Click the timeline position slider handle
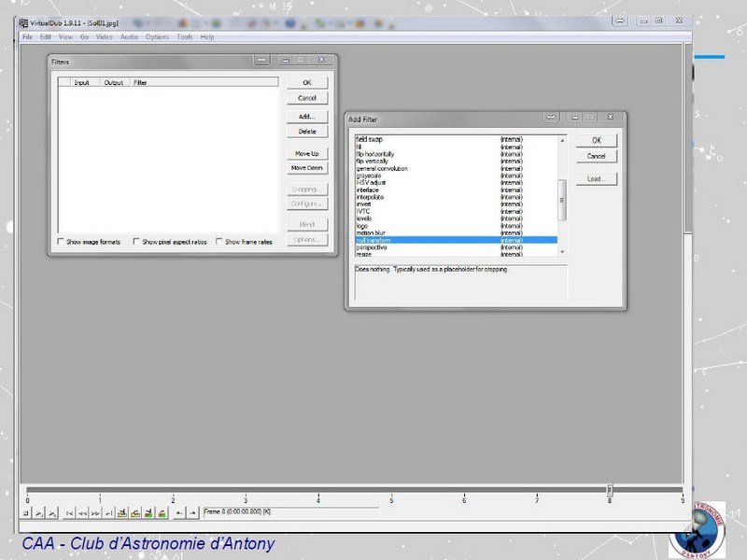Screen dimensions: 747x560 pyautogui.click(x=609, y=490)
